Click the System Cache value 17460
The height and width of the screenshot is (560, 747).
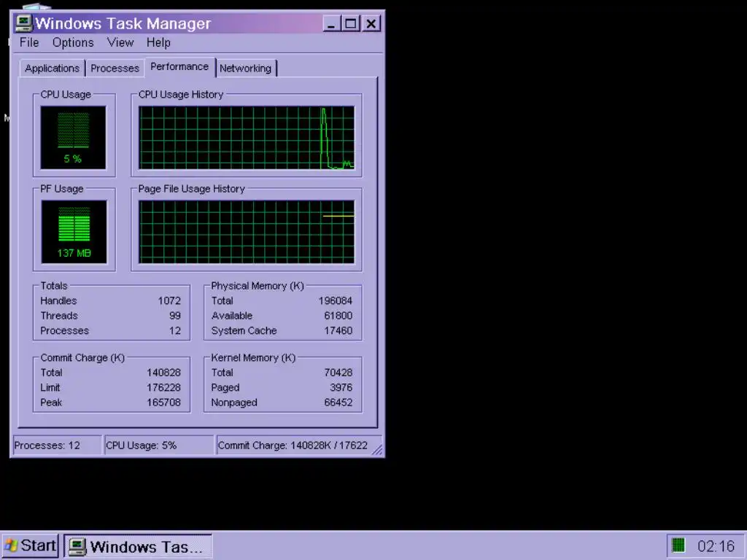(x=338, y=330)
